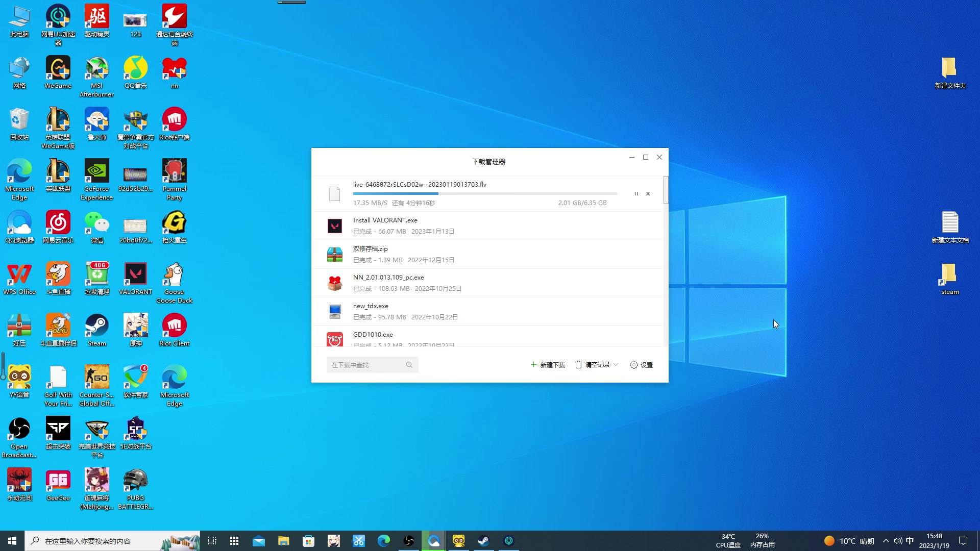This screenshot has height=551, width=980.
Task: Open the WeGame desktop shortcut
Action: point(58,73)
